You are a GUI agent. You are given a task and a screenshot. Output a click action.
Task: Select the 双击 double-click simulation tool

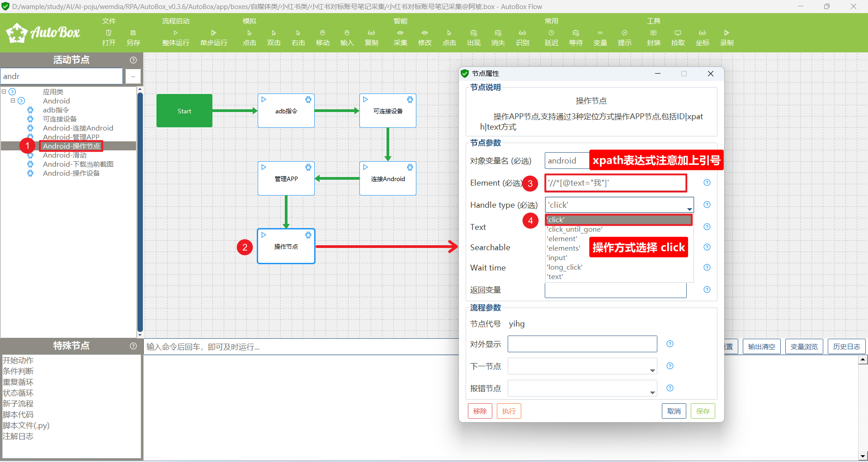click(x=274, y=38)
